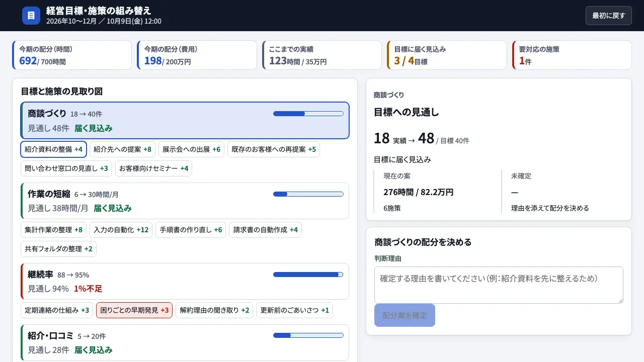Select the 請求書の自動作成 +4 chip
The width and height of the screenshot is (644, 362).
click(265, 230)
